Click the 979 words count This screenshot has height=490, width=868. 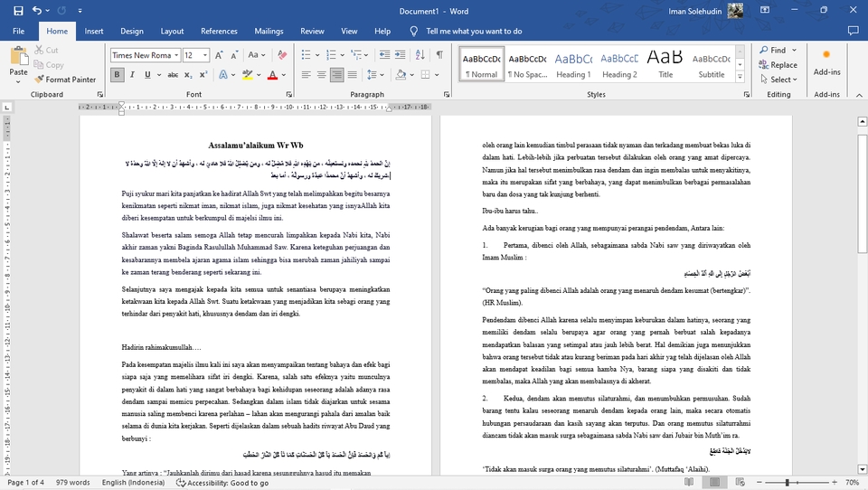coord(72,482)
